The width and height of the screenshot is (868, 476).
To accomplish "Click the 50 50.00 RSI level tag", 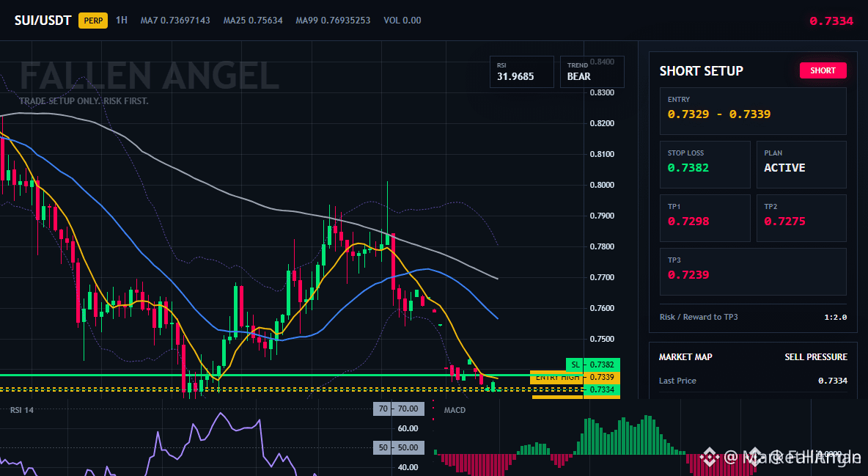I will pos(399,447).
